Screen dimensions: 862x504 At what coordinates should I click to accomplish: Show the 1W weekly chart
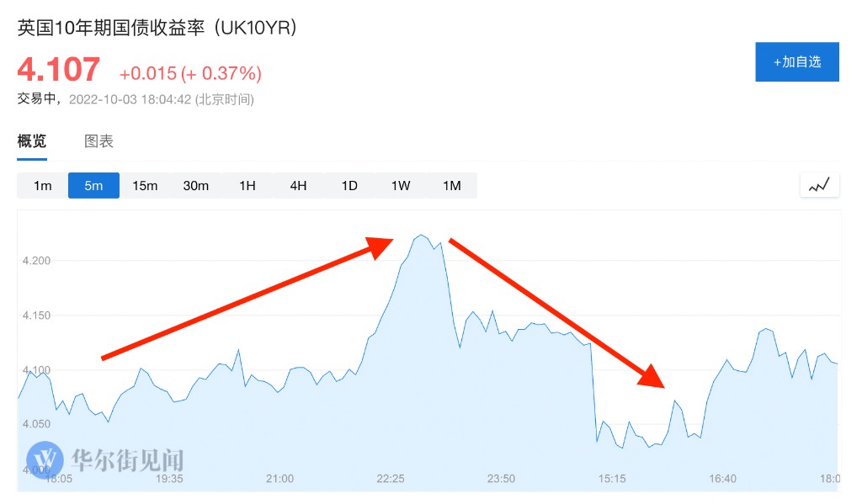[401, 186]
